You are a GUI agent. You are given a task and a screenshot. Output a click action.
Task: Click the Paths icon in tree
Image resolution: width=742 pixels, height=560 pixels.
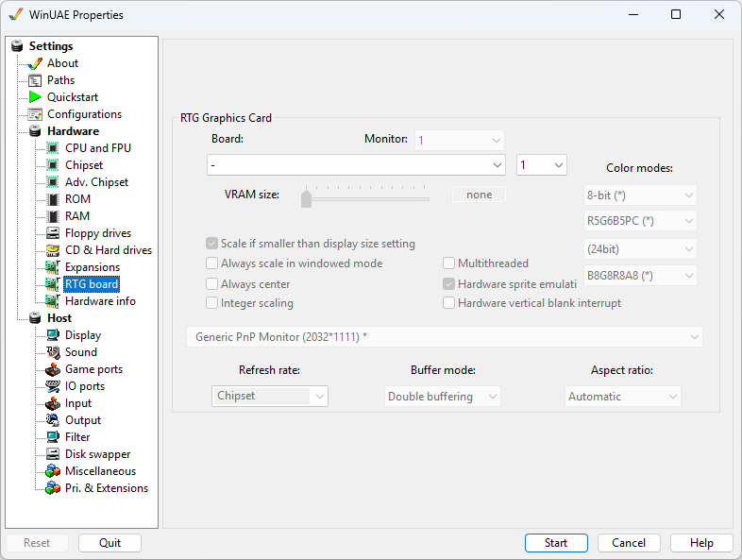click(x=35, y=80)
